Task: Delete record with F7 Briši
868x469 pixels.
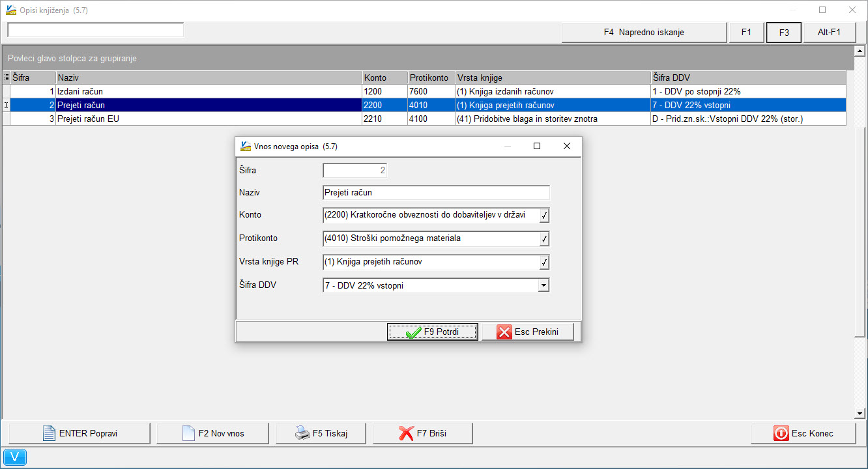Action: (x=422, y=433)
